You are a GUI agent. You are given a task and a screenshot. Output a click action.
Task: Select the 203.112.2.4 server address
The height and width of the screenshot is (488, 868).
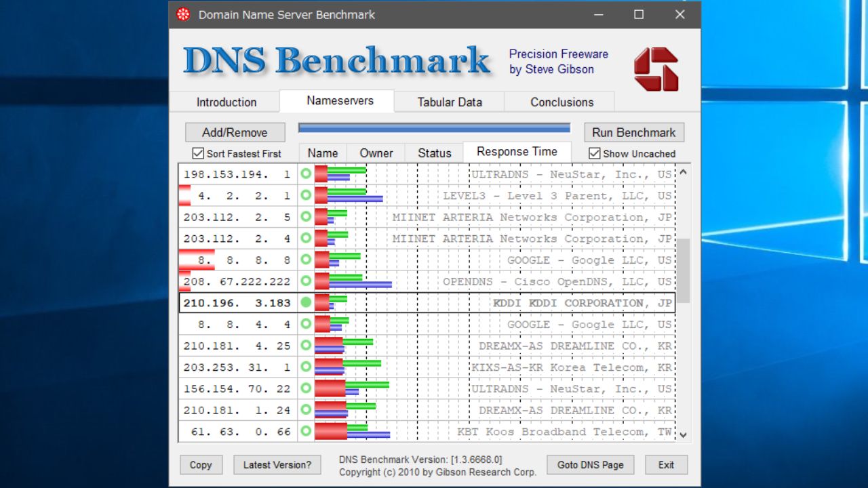click(237, 239)
